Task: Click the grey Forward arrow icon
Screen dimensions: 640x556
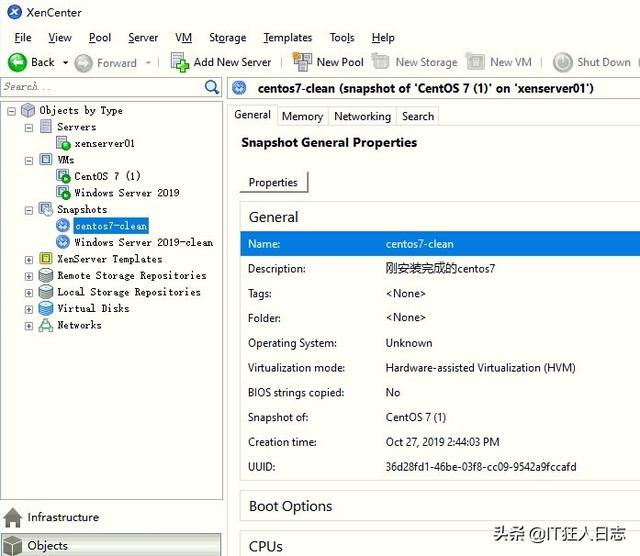Action: tap(84, 63)
